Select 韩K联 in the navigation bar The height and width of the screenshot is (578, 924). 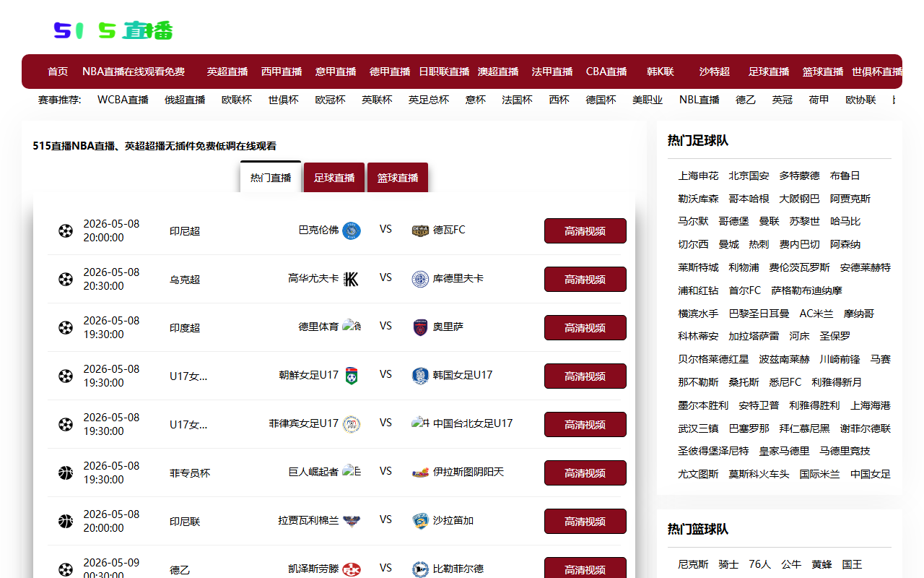661,72
